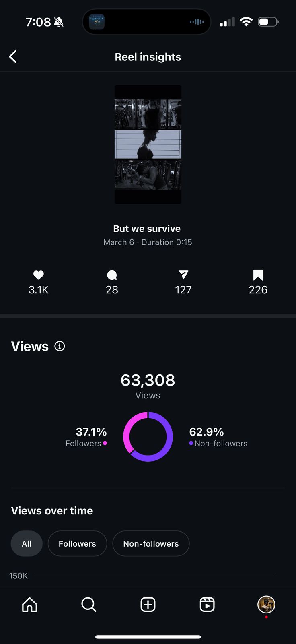This screenshot has height=644, width=296.
Task: Filter views by Non-followers
Action: 151,543
